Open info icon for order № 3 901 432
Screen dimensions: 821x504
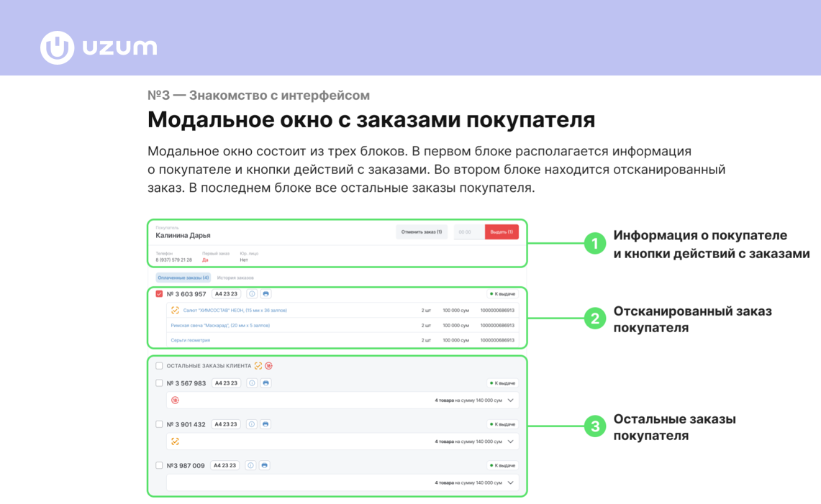pos(251,424)
